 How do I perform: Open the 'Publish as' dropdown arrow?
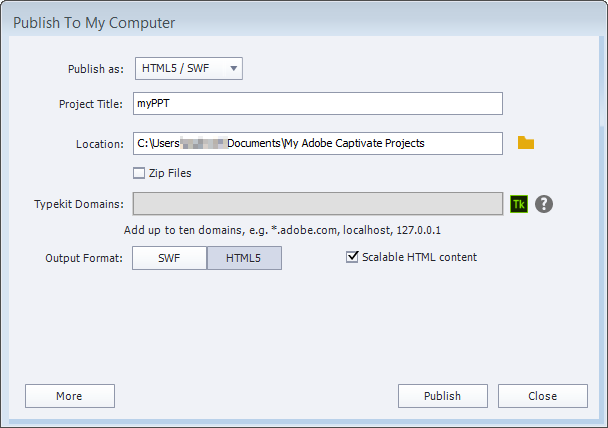coord(233,68)
